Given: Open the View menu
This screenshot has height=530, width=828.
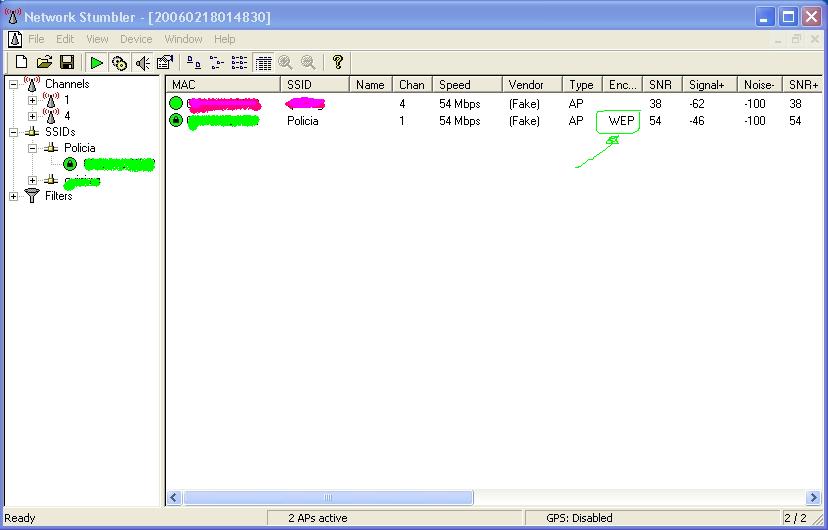Looking at the screenshot, I should pyautogui.click(x=97, y=39).
